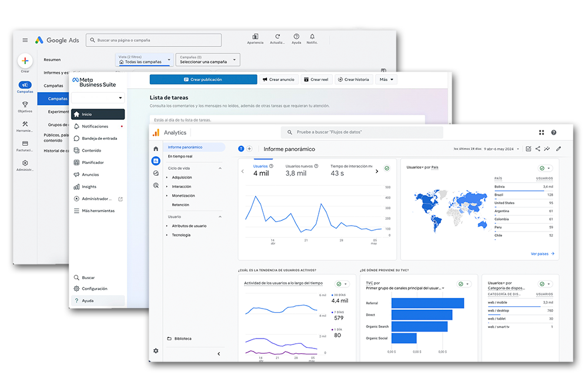The image size is (588, 382).
Task: Open Todas las campañas view dropdown
Action: point(144,59)
